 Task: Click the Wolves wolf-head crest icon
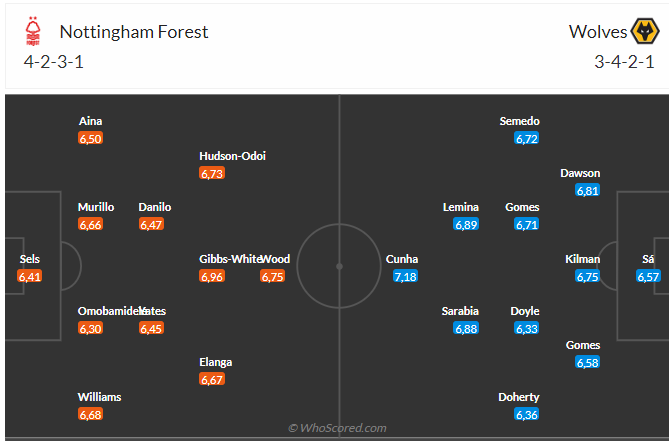[646, 33]
